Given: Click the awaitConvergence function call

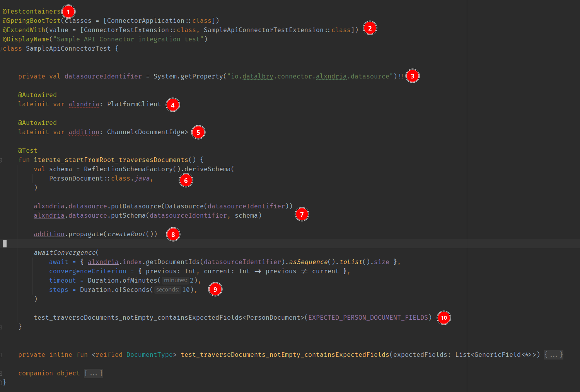Looking at the screenshot, I should 65,253.
